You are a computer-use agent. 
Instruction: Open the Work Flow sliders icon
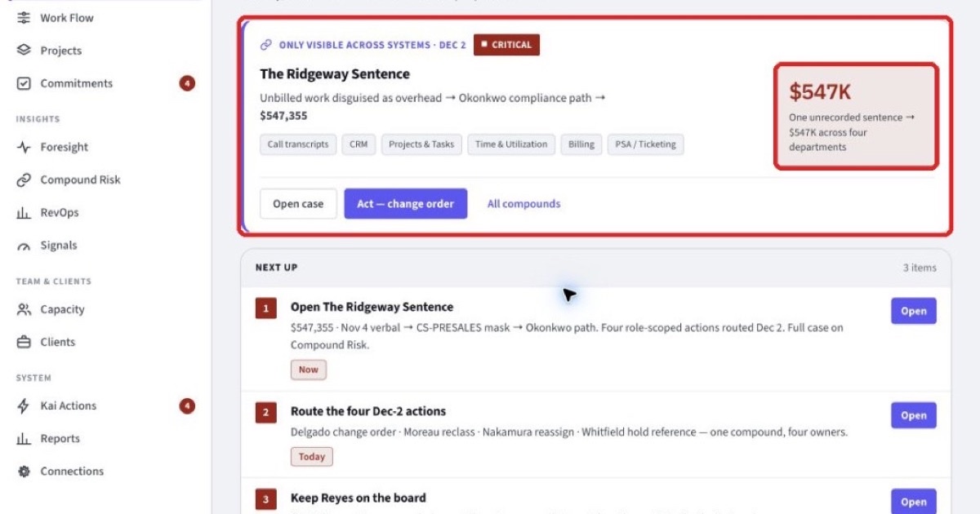point(24,18)
